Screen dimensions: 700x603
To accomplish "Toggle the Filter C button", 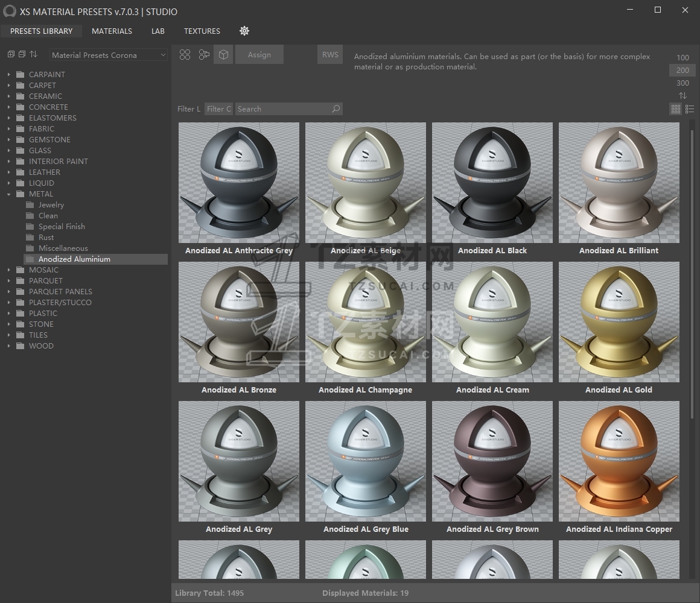I will (218, 109).
